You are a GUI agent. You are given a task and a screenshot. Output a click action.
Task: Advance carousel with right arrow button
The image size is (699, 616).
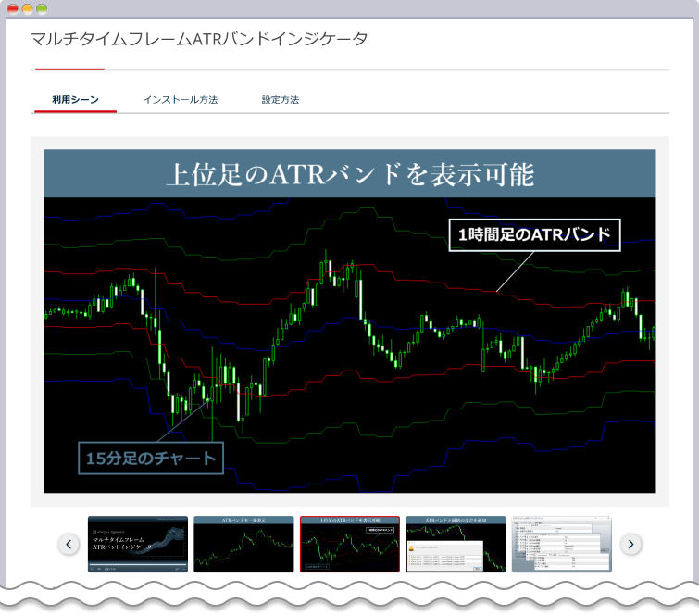(x=630, y=544)
